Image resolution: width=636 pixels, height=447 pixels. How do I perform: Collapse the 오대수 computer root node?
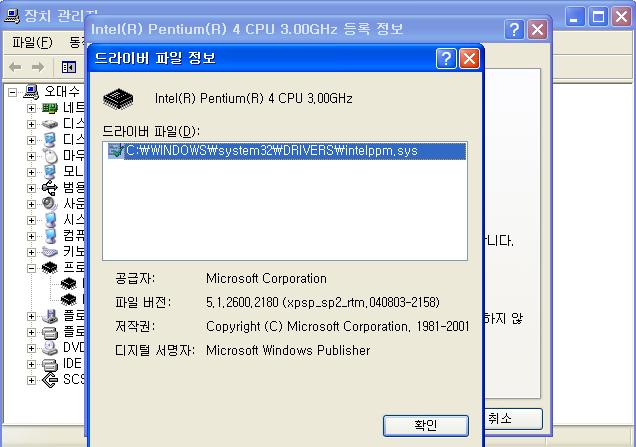pyautogui.click(x=13, y=92)
